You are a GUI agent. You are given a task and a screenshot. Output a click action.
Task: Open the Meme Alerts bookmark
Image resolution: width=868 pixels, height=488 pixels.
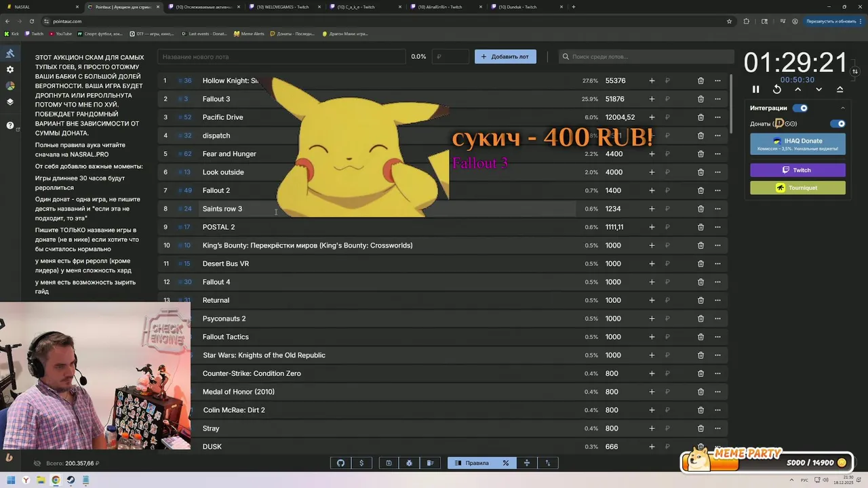point(248,33)
